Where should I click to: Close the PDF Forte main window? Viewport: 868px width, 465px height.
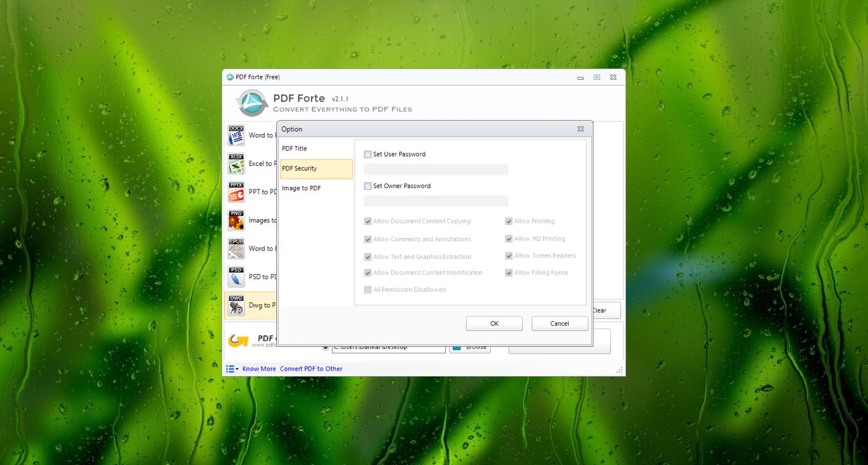coord(613,77)
